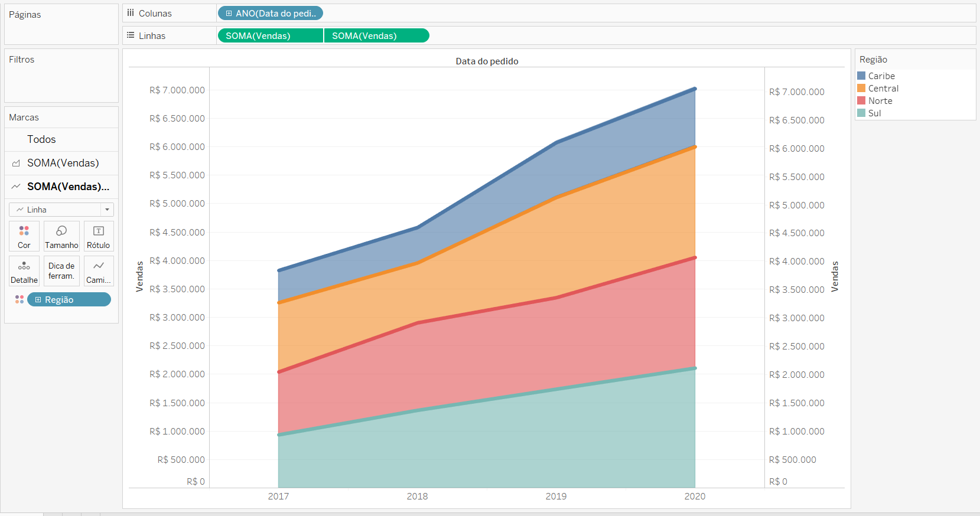980x516 pixels.
Task: Open the Dica de ferram. tooltip card
Action: [x=61, y=271]
